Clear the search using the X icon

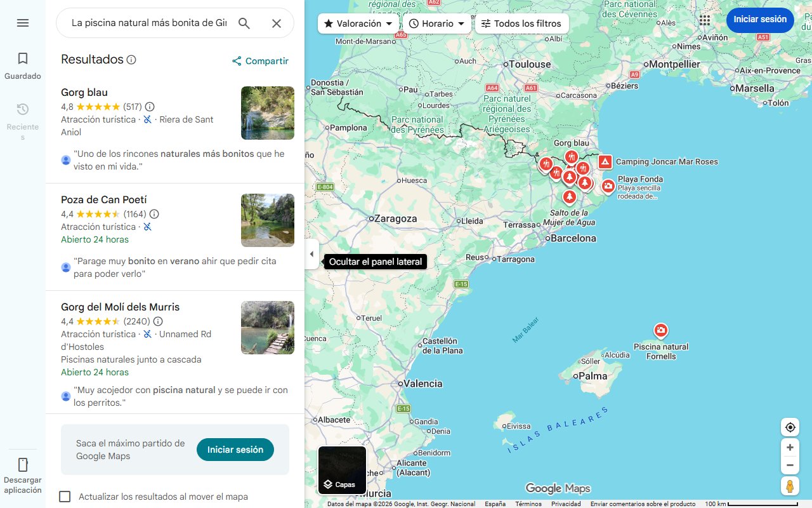point(277,23)
